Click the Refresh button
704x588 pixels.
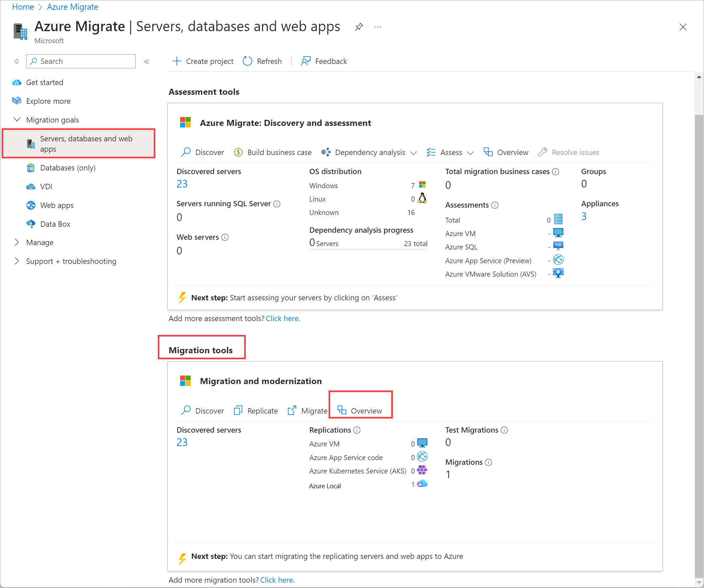[263, 61]
